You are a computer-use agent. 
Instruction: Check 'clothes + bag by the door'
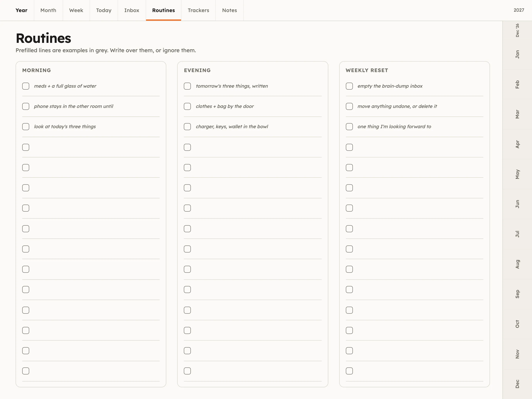pyautogui.click(x=187, y=106)
